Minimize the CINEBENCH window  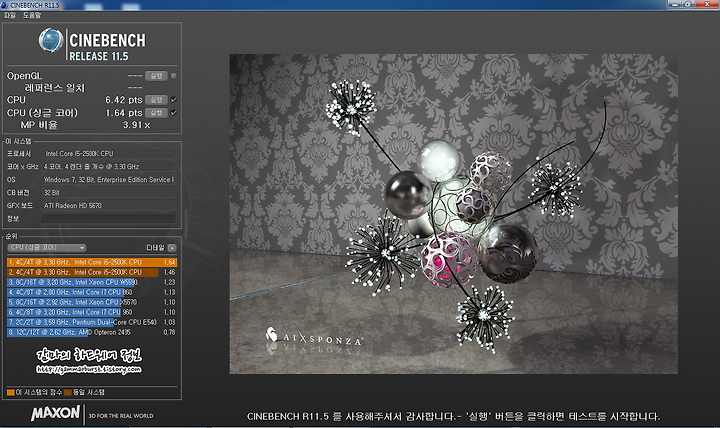675,5
